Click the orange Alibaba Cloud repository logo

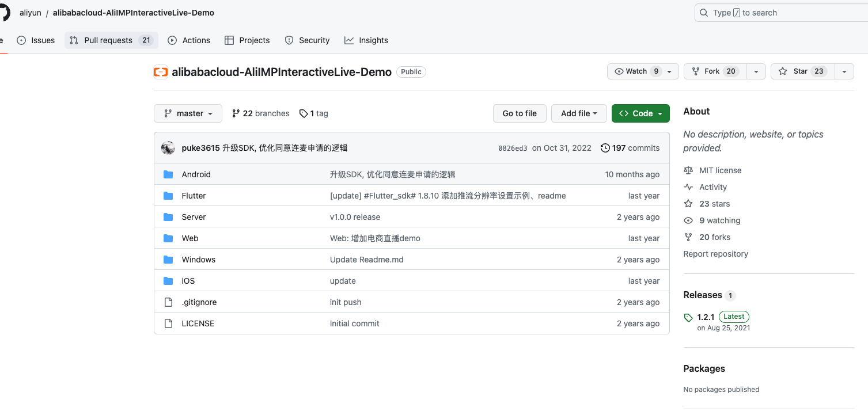tap(161, 72)
